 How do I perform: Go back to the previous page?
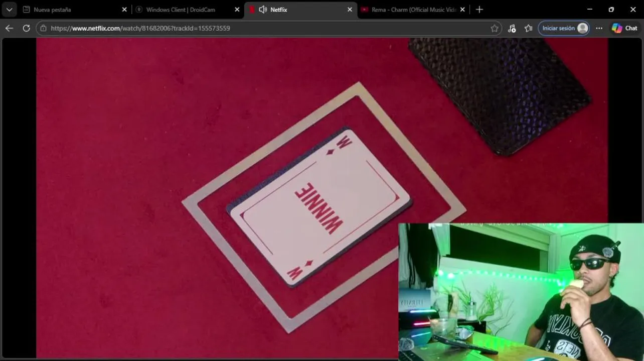(x=9, y=28)
